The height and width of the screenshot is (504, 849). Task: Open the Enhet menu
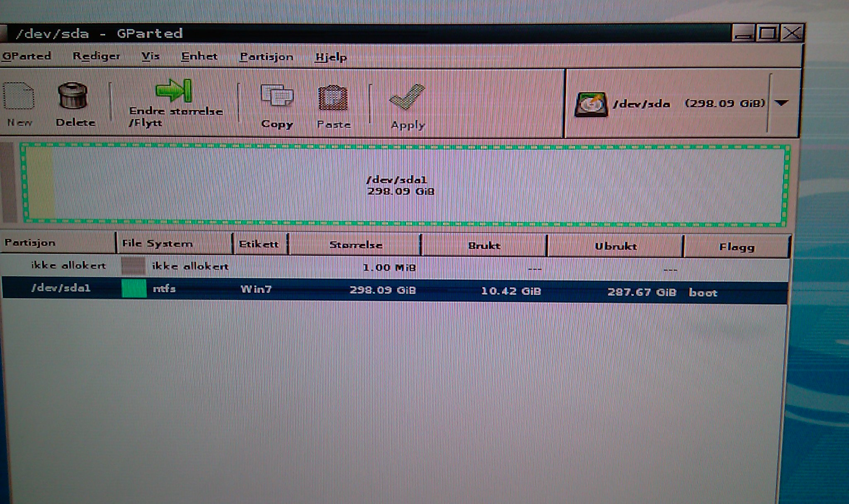click(199, 56)
